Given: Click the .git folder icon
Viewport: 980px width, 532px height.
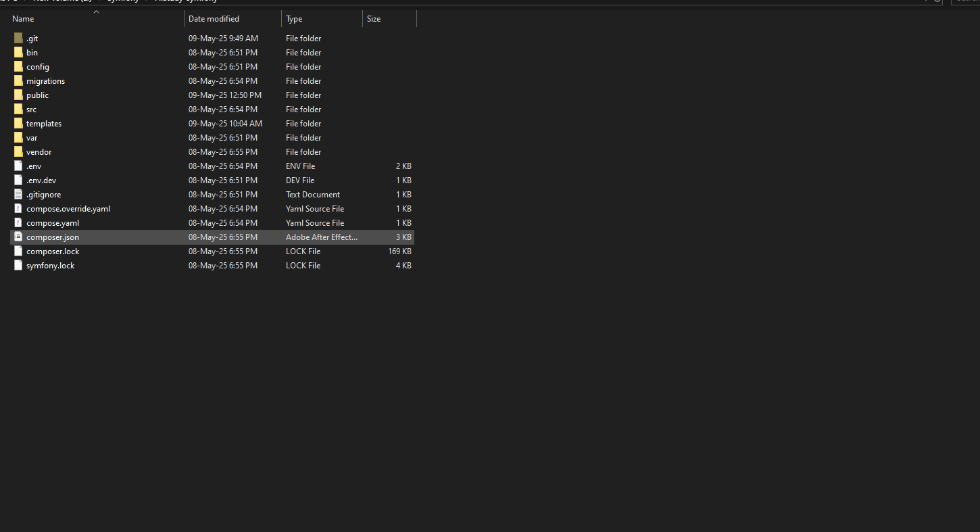Looking at the screenshot, I should tap(18, 39).
